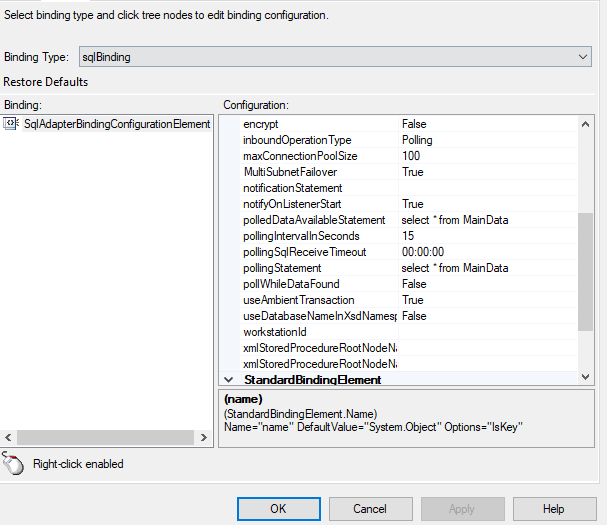Click the Restore Defaults link
This screenshot has height=525, width=607.
(46, 82)
